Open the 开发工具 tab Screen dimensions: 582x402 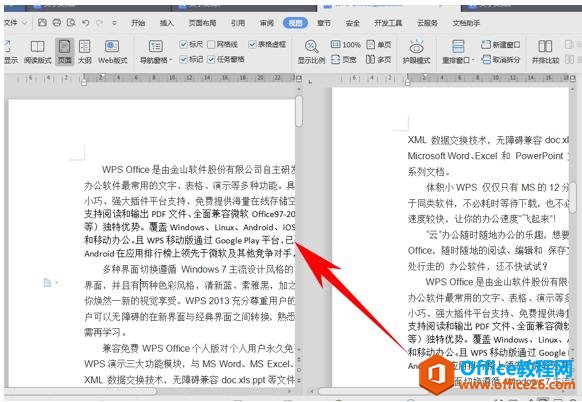coord(388,23)
